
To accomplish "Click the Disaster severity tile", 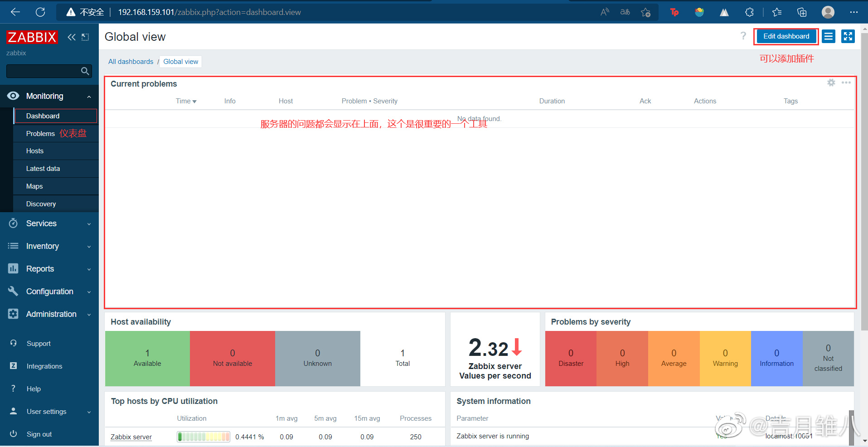I will coord(571,359).
